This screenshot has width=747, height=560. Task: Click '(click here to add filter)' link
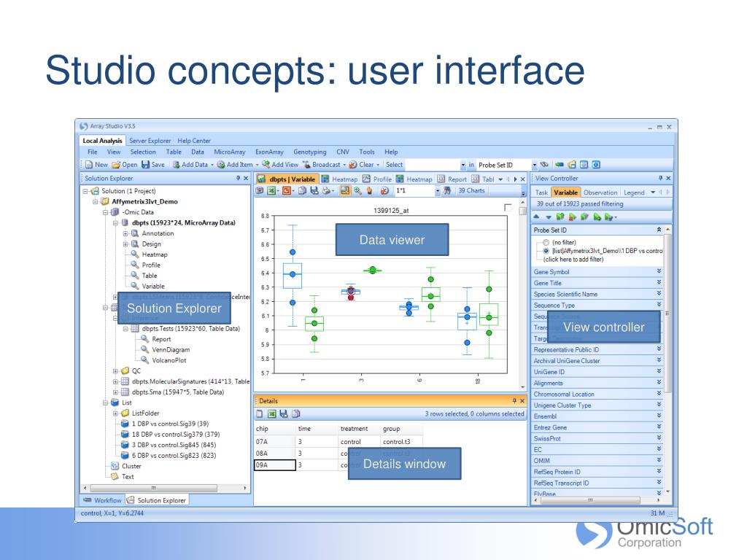(x=573, y=260)
